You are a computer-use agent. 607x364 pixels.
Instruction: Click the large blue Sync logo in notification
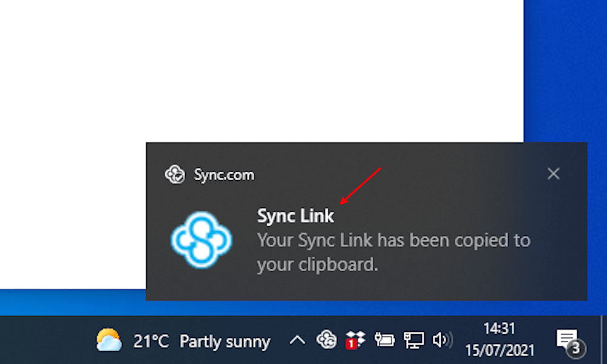pyautogui.click(x=202, y=240)
